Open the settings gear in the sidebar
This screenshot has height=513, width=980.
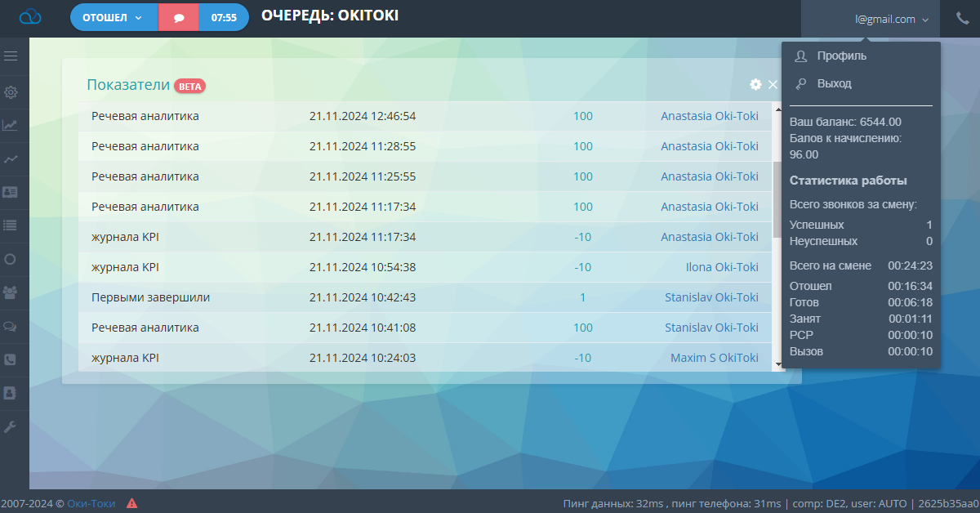pyautogui.click(x=11, y=91)
